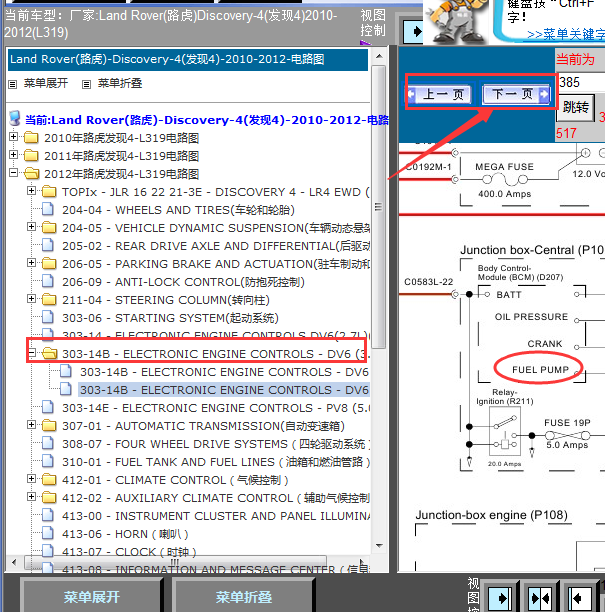Click the tree panel scrollbar up arrow
Screen dimensions: 605x612
point(379,56)
